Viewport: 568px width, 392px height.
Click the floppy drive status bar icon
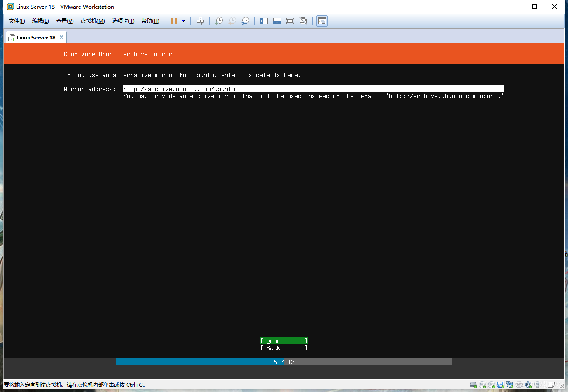[500, 385]
